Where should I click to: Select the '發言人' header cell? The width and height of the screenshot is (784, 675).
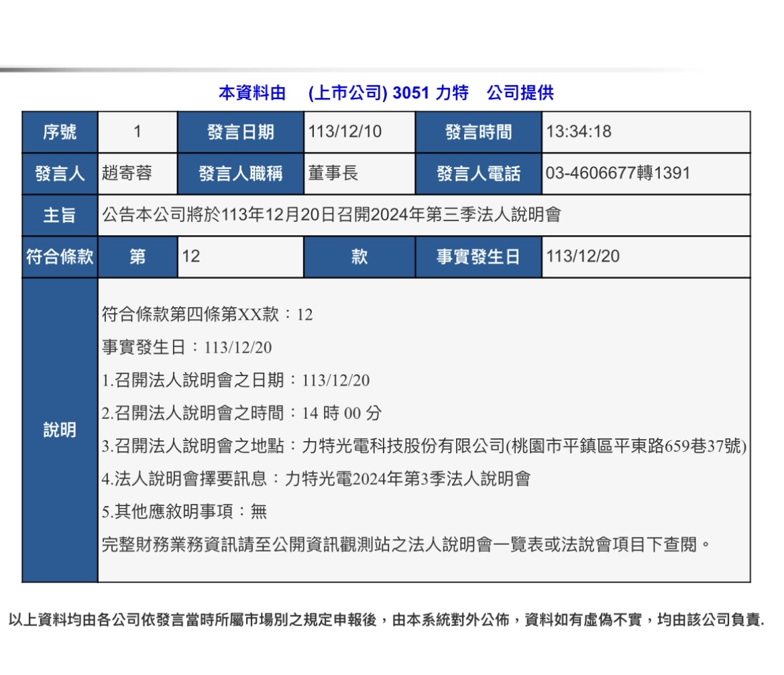[60, 174]
